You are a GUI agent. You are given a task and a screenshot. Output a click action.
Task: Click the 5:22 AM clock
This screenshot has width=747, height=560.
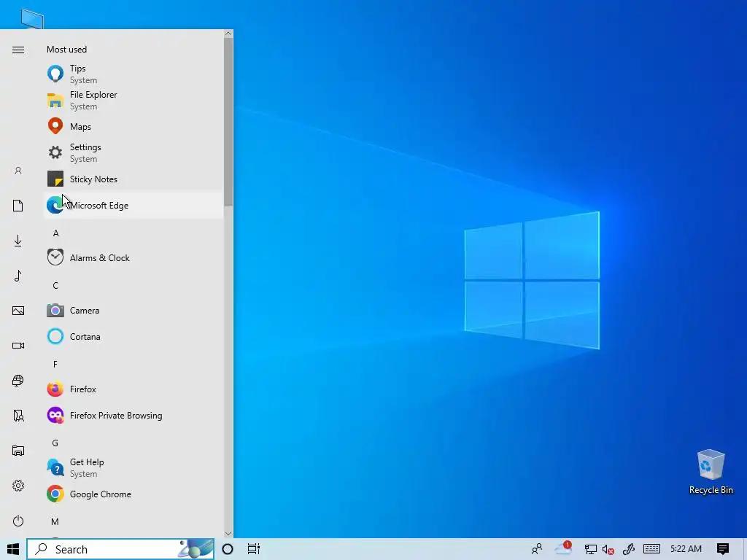[x=686, y=549]
